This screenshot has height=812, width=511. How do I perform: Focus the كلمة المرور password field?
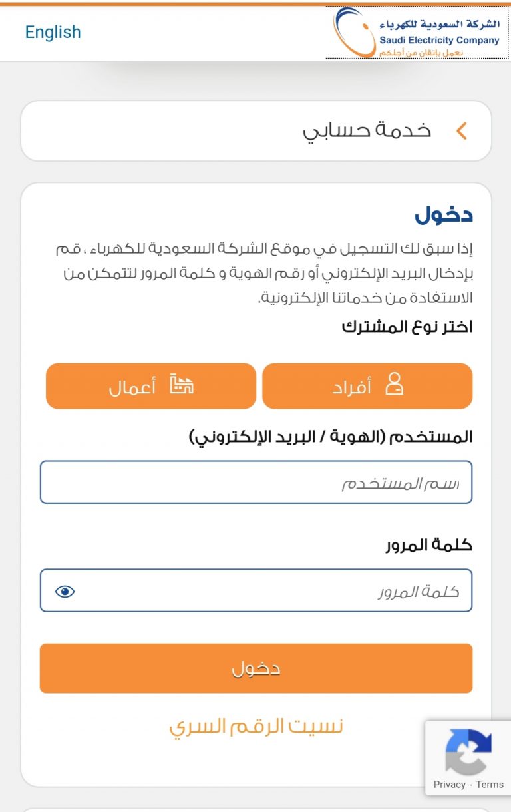click(256, 590)
